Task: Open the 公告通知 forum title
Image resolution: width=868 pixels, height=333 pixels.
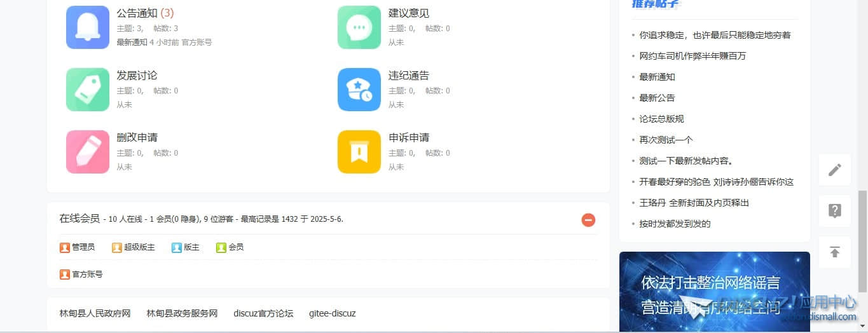Action: pos(137,13)
